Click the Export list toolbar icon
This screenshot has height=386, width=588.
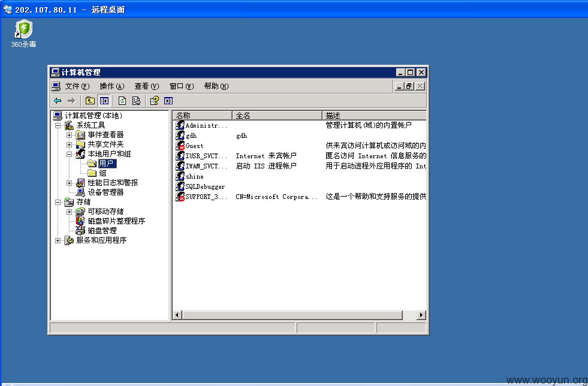point(137,101)
